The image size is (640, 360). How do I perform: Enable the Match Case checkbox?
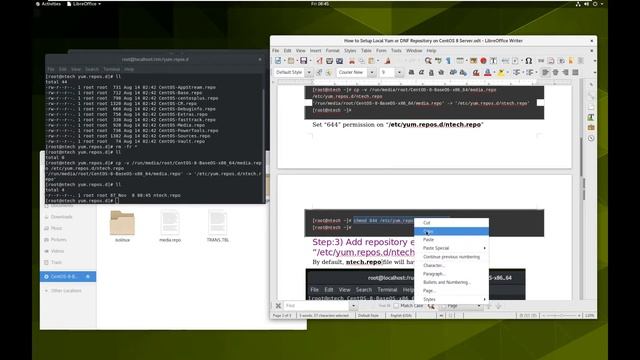point(396,306)
